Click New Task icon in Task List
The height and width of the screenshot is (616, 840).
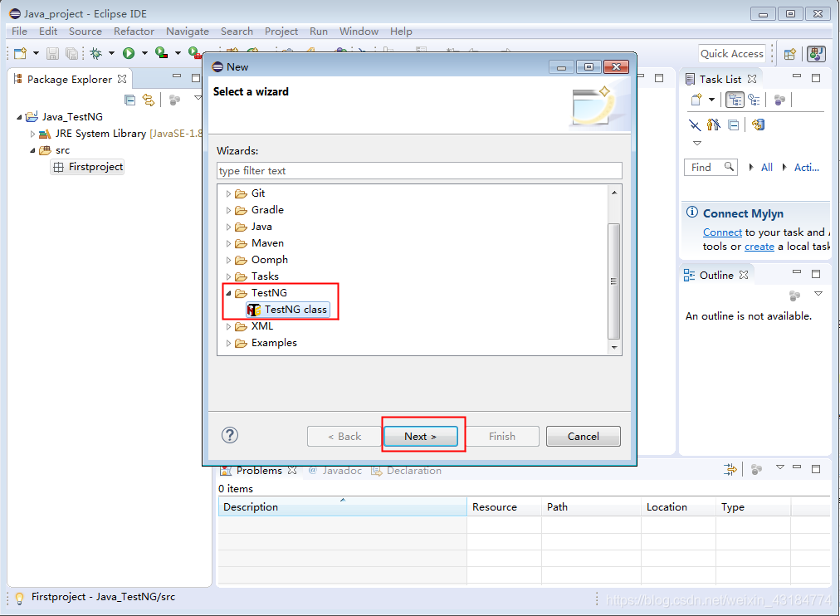[x=696, y=100]
